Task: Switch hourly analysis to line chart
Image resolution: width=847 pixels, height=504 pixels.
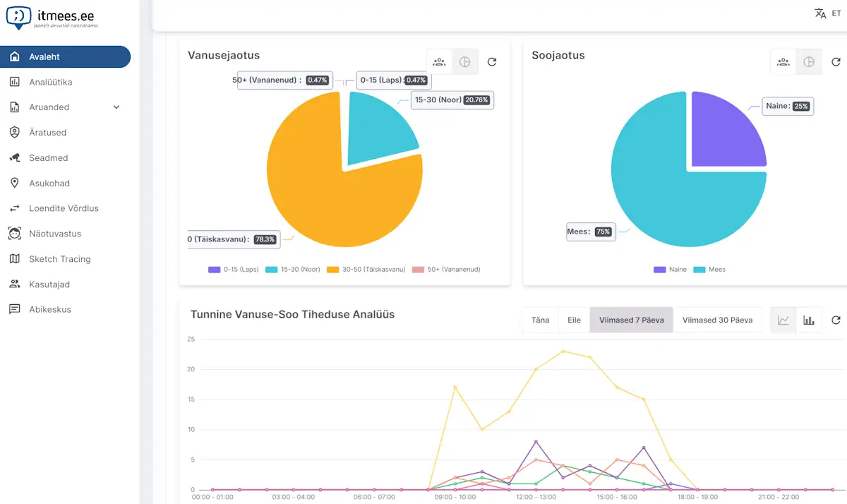Action: pyautogui.click(x=783, y=320)
